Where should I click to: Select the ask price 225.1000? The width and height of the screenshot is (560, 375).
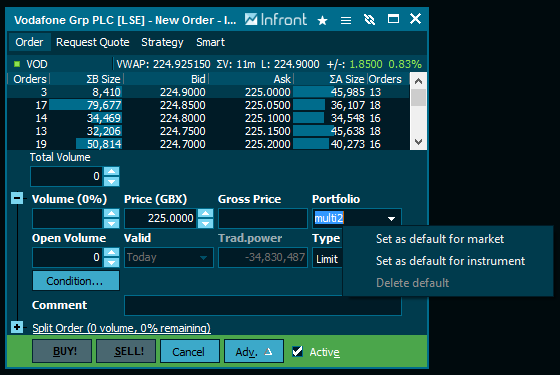(268, 118)
